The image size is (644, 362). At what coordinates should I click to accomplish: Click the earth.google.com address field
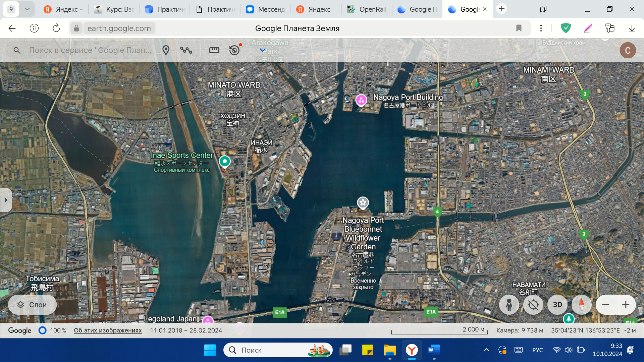coord(119,28)
